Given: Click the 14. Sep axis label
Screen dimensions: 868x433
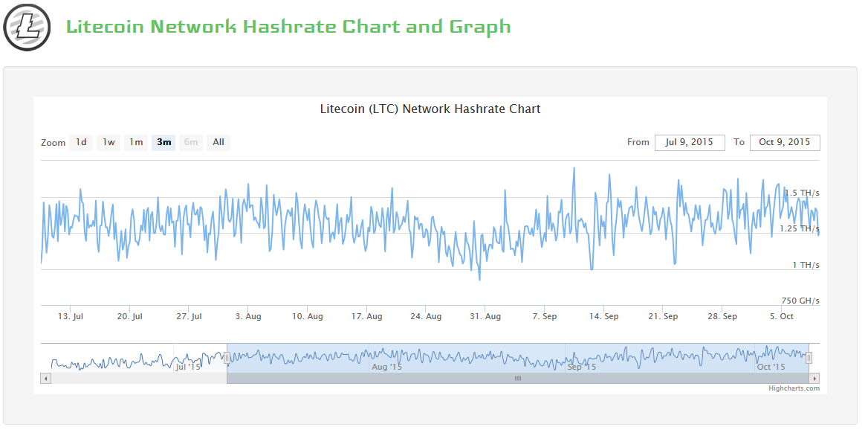Looking at the screenshot, I should tap(603, 317).
